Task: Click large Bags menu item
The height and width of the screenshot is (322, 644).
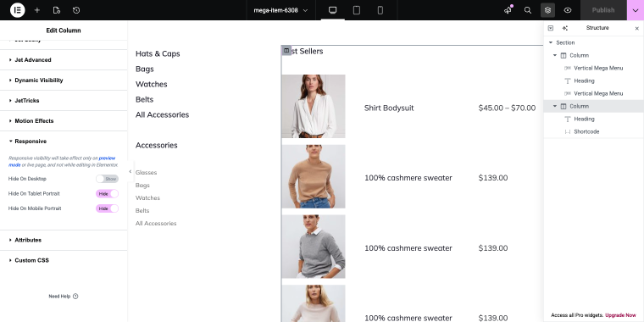Action: point(145,69)
